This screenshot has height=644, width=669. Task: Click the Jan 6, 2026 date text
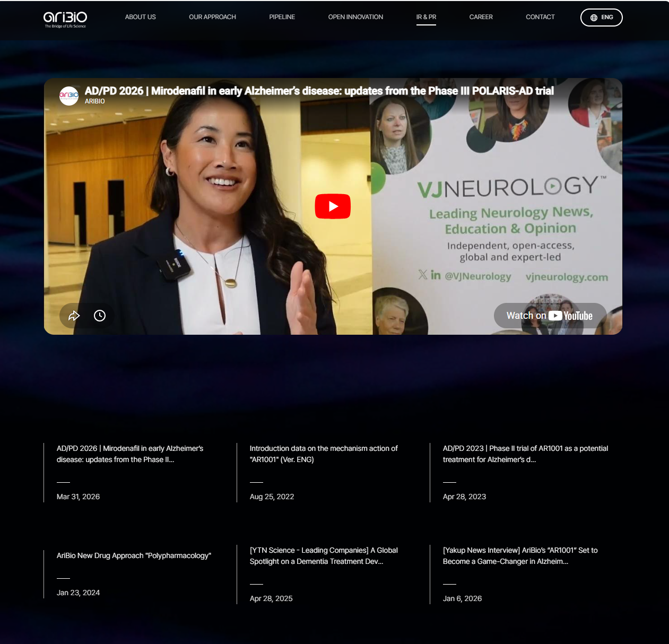pyautogui.click(x=462, y=598)
